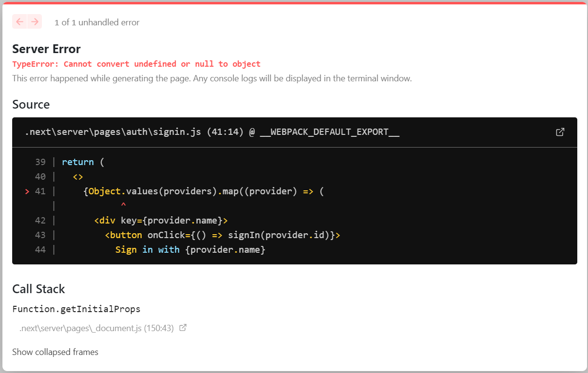Select the TypeError message text

(136, 64)
